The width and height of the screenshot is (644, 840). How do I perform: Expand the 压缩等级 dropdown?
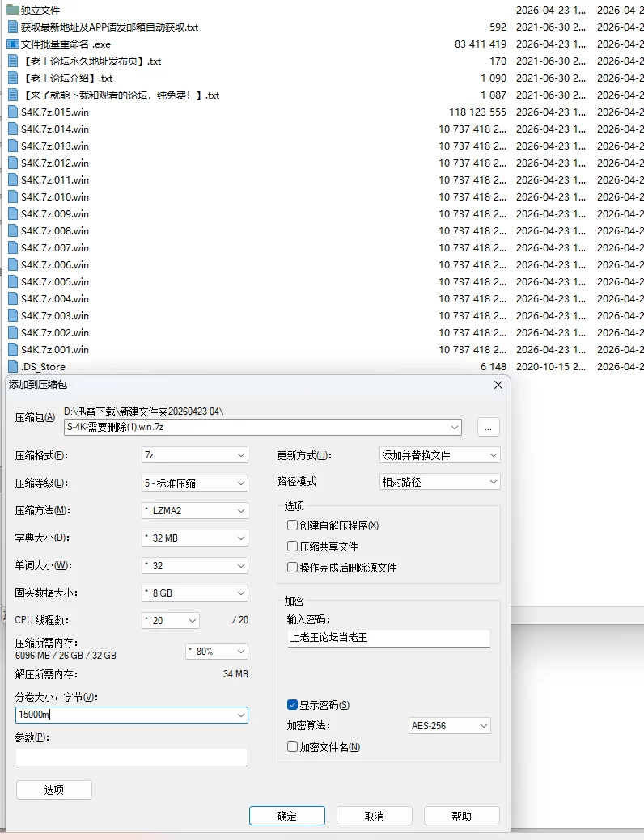coord(195,483)
